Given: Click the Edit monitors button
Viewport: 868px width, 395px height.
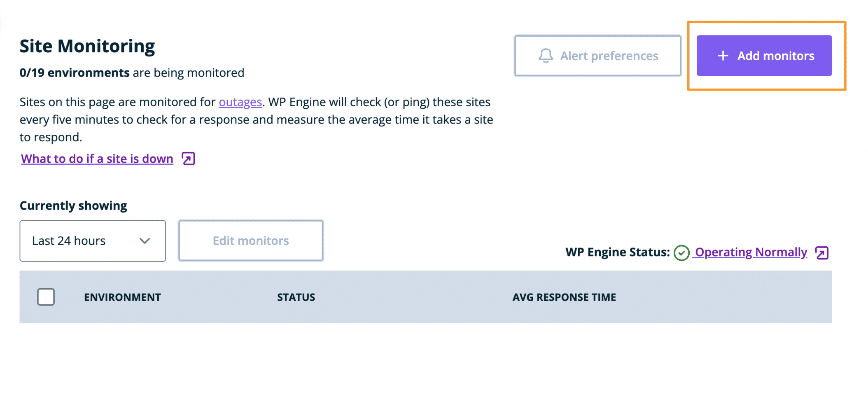Looking at the screenshot, I should (251, 241).
